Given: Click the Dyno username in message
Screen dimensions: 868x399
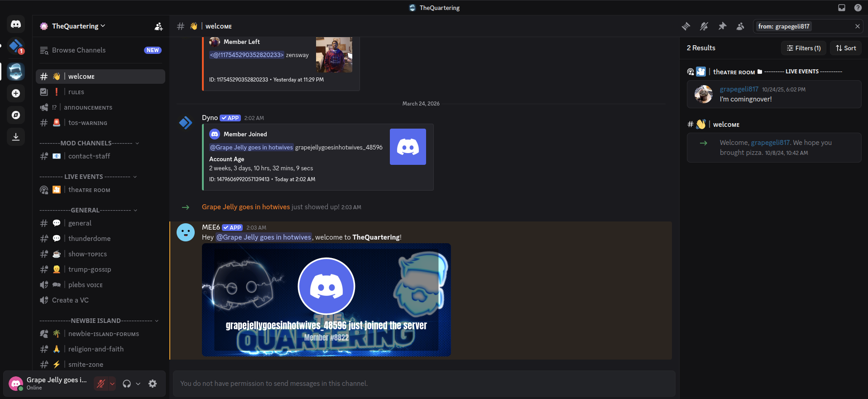Looking at the screenshot, I should click(210, 118).
